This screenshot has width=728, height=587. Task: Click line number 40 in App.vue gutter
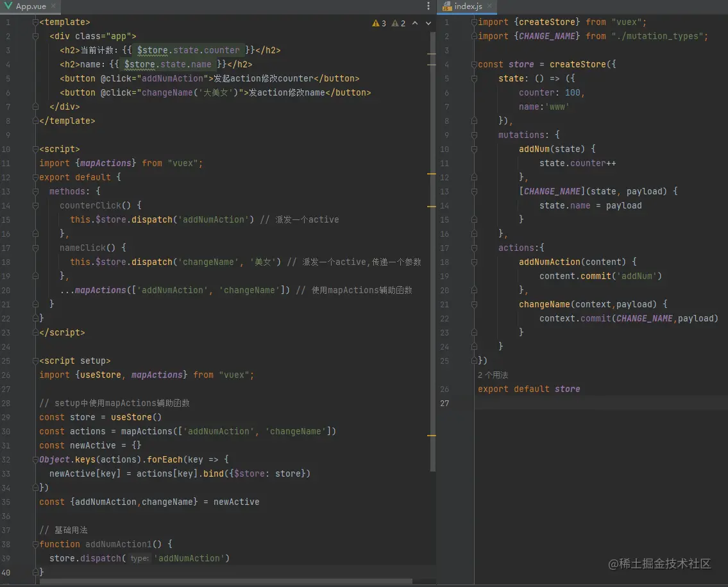(x=6, y=572)
